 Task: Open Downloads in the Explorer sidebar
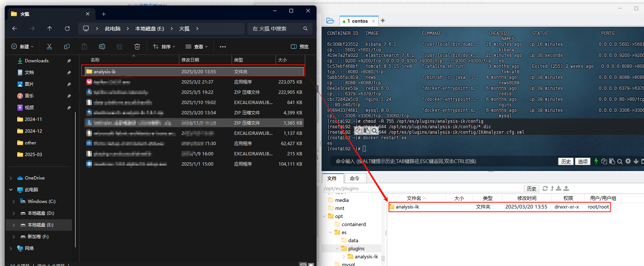tap(37, 61)
